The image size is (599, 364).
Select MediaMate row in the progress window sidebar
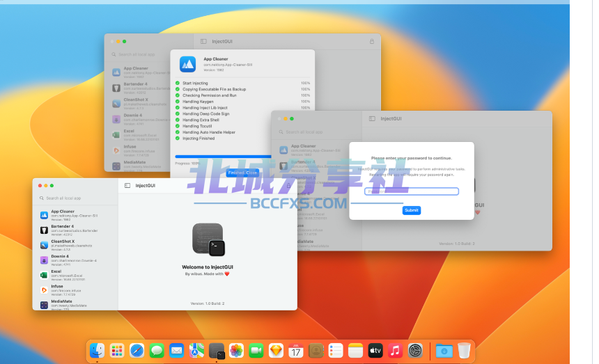point(140,166)
